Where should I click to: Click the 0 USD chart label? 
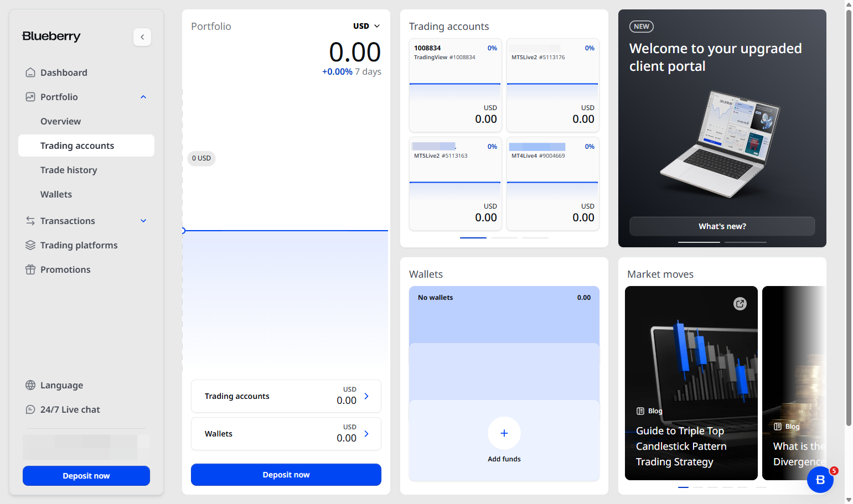[201, 158]
